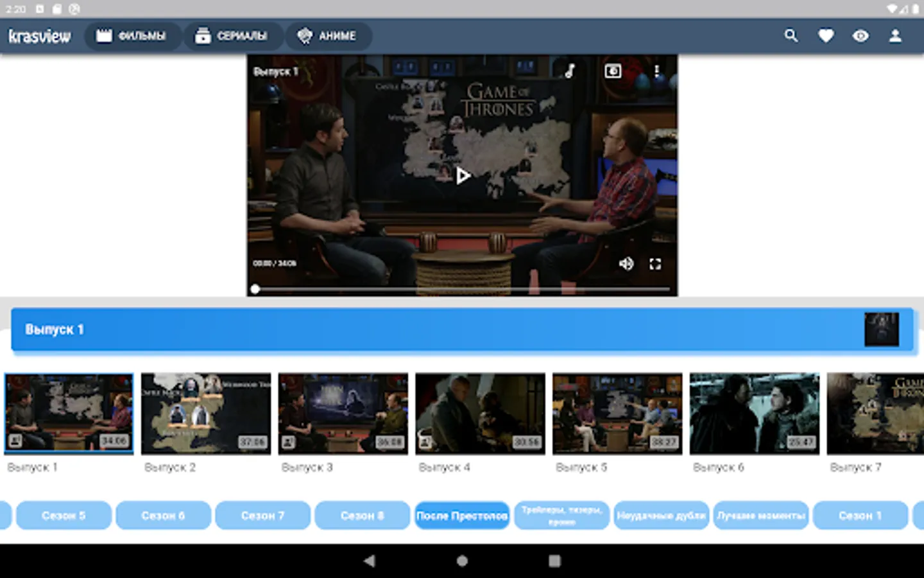Switch to the Сезон 6 tab
924x578 pixels.
point(163,516)
